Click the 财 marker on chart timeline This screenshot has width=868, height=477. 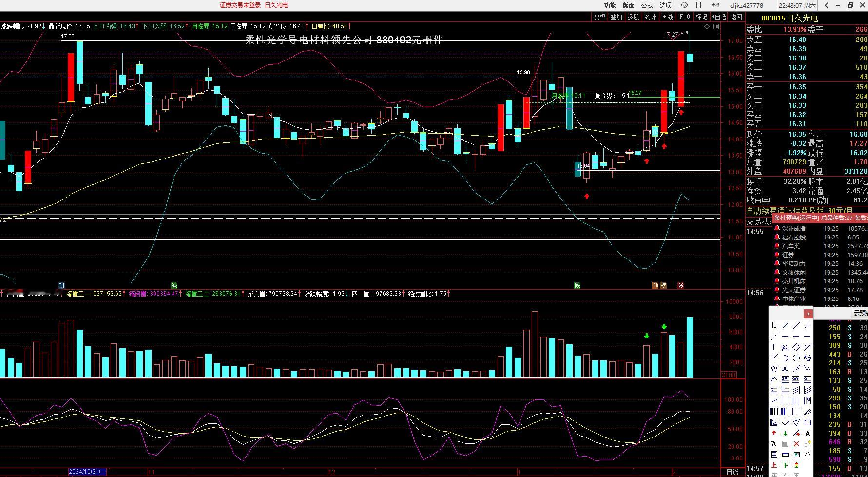click(x=61, y=285)
